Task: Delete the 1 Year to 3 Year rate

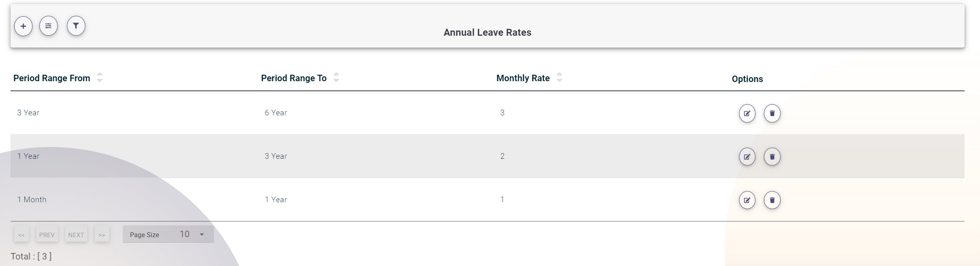Action: pyautogui.click(x=772, y=156)
